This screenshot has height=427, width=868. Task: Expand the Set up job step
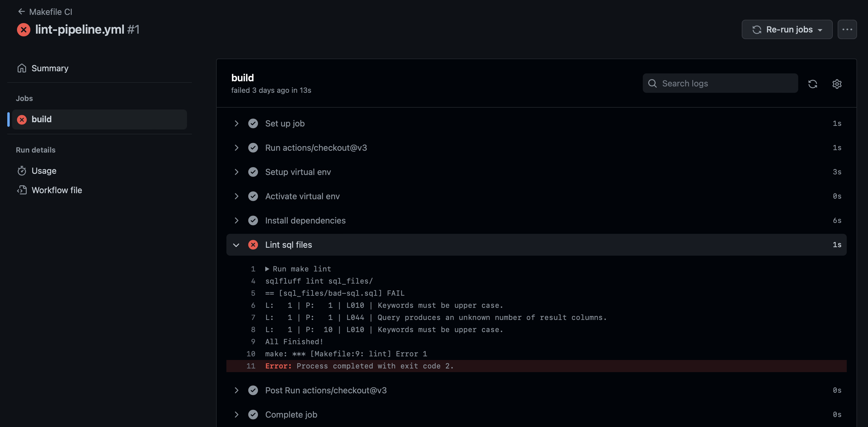click(x=236, y=124)
